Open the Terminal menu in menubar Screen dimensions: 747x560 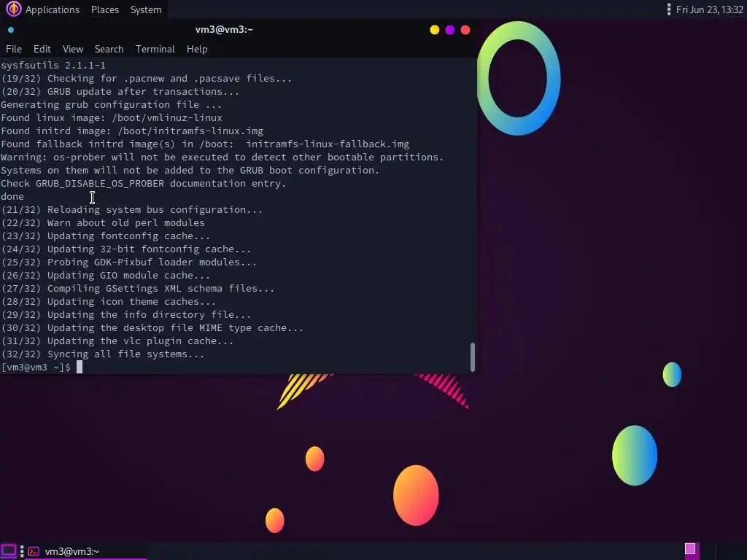(x=155, y=49)
